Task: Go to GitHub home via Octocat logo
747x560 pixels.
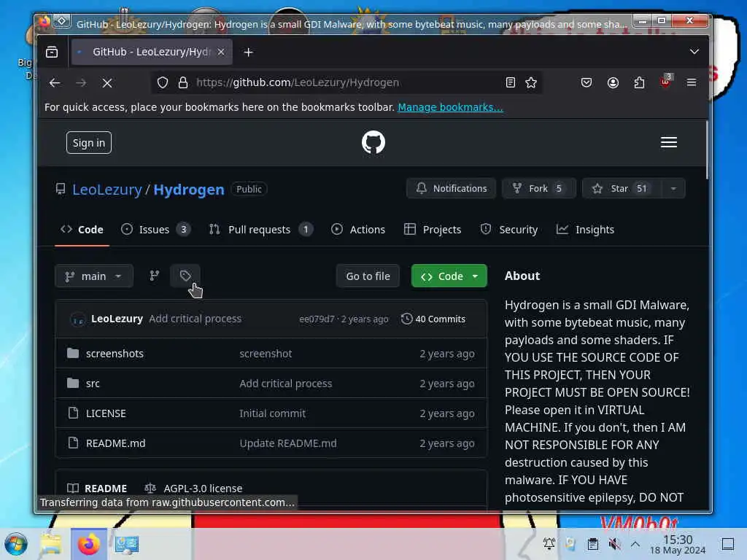Action: [373, 142]
